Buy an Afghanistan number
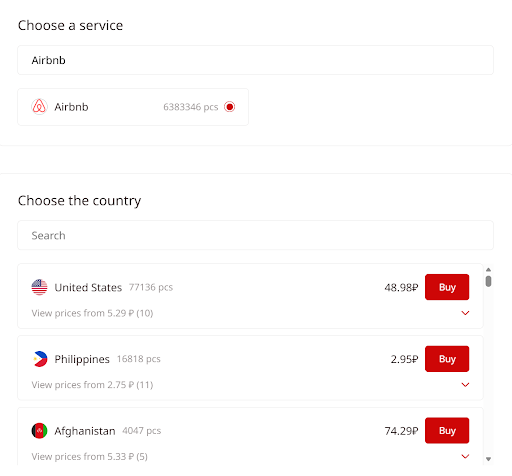Screen dimensions: 512x476 [447, 431]
